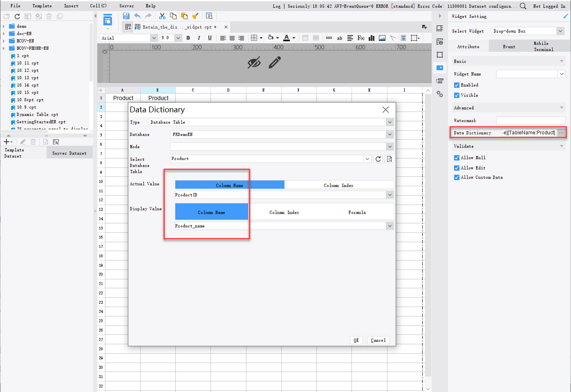Select the Cut (scissors) toolbar icon
This screenshot has width=571, height=392.
point(162,16)
